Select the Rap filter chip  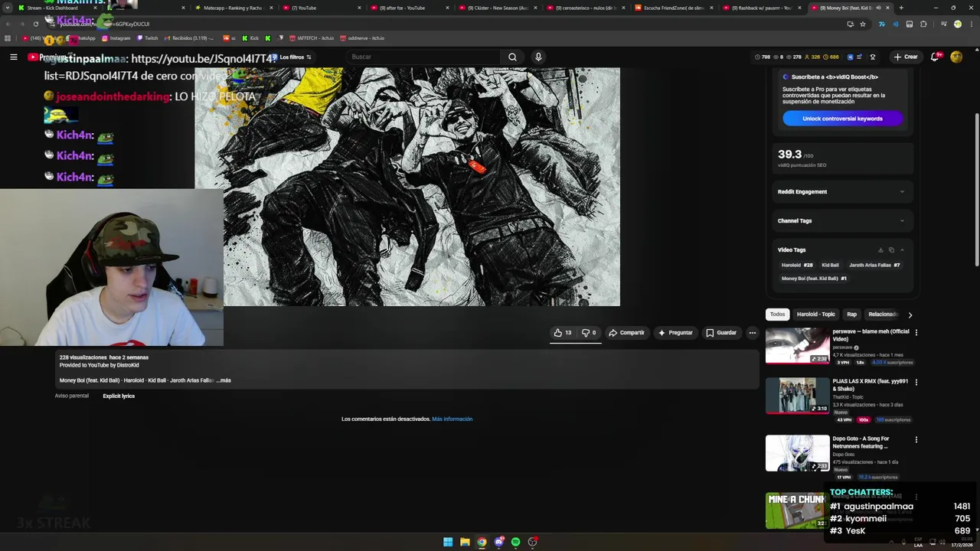click(x=851, y=315)
